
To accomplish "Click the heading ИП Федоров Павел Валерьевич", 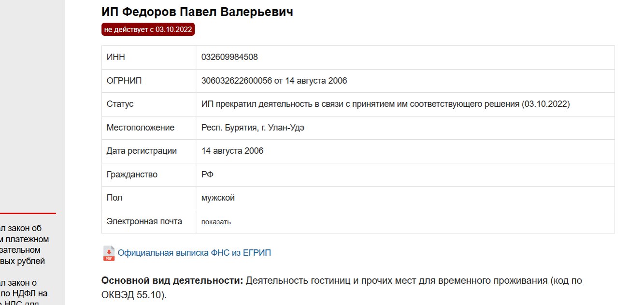I will [197, 12].
